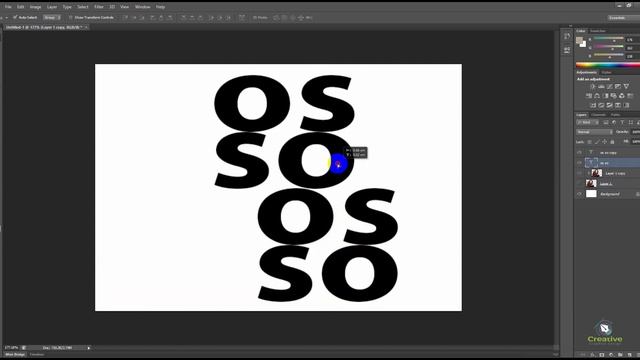Image resolution: width=640 pixels, height=360 pixels.
Task: Add a Photo Filter adjustment
Action: [613, 96]
